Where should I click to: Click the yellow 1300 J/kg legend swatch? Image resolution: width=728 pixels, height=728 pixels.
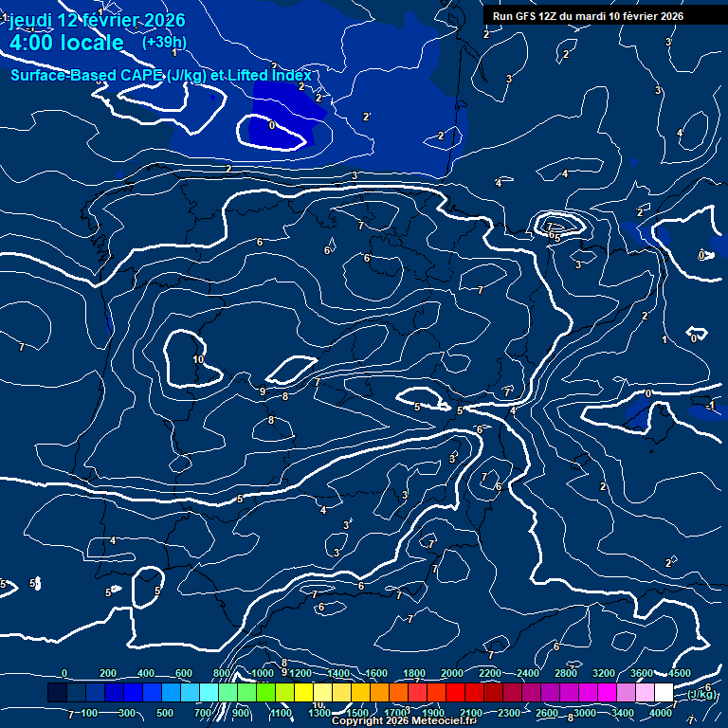(322, 693)
